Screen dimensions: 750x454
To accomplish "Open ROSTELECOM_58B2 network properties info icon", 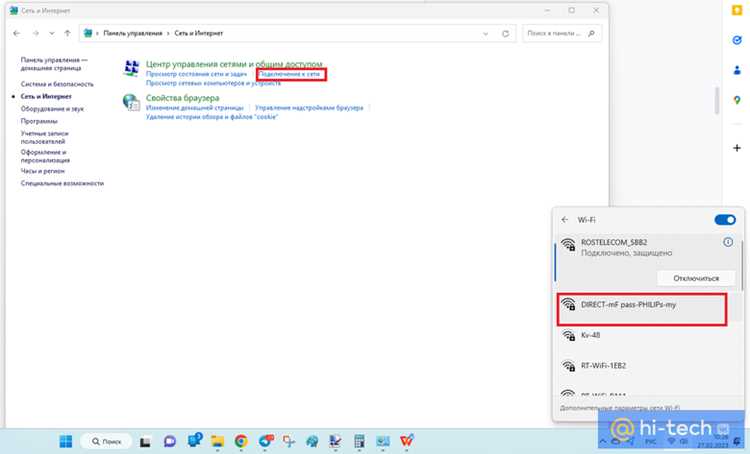I will [728, 242].
